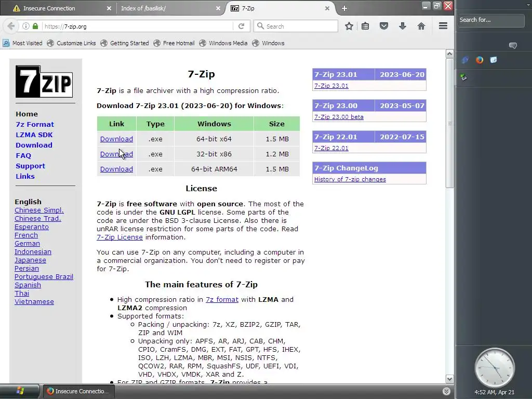
Task: Open the LZMA SDK page
Action: 34,135
